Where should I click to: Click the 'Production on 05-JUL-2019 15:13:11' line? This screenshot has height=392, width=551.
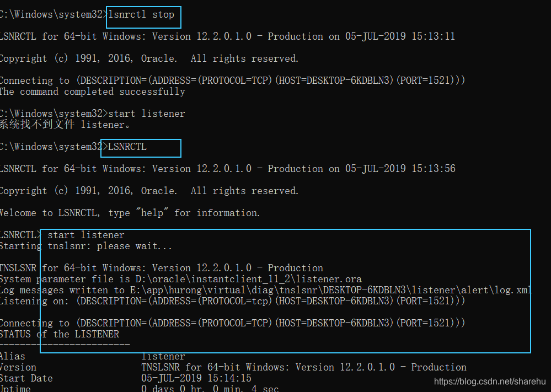pyautogui.click(x=227, y=36)
